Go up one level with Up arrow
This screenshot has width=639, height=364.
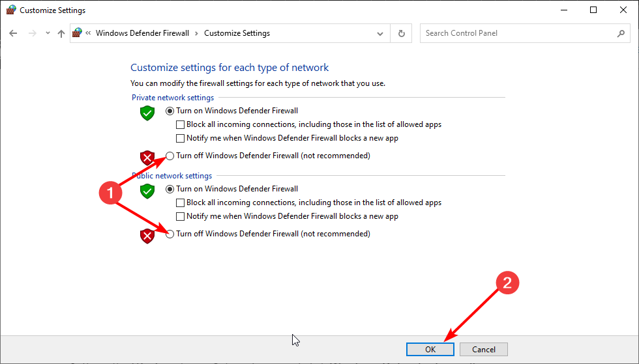(61, 33)
